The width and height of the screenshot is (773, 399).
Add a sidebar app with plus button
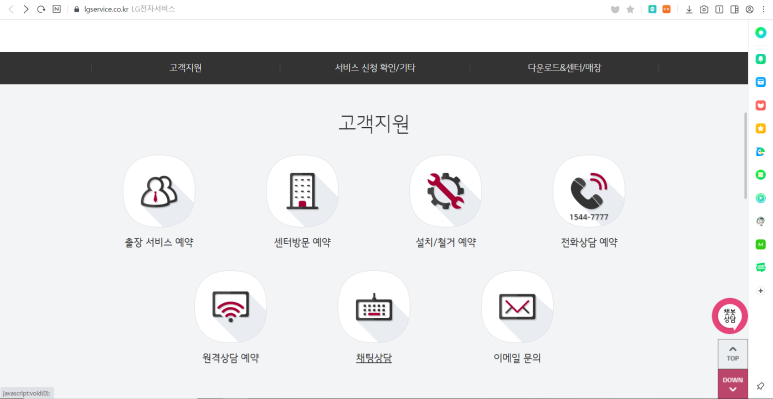click(x=761, y=291)
